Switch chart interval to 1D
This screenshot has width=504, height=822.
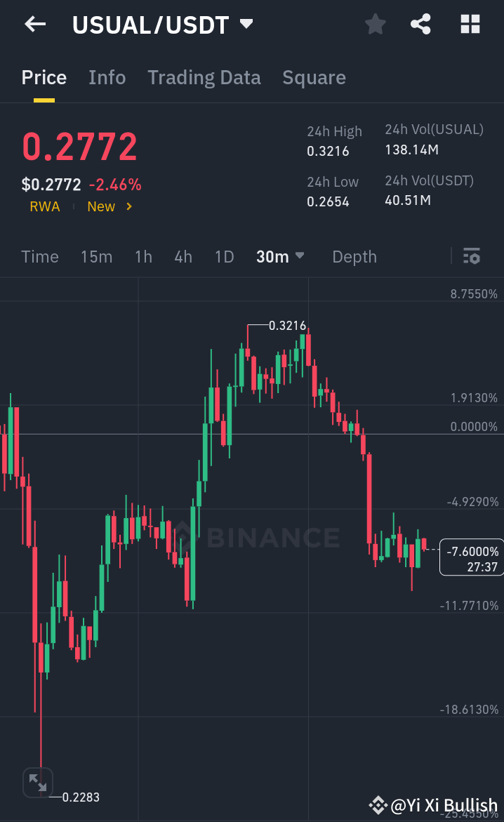click(x=224, y=256)
